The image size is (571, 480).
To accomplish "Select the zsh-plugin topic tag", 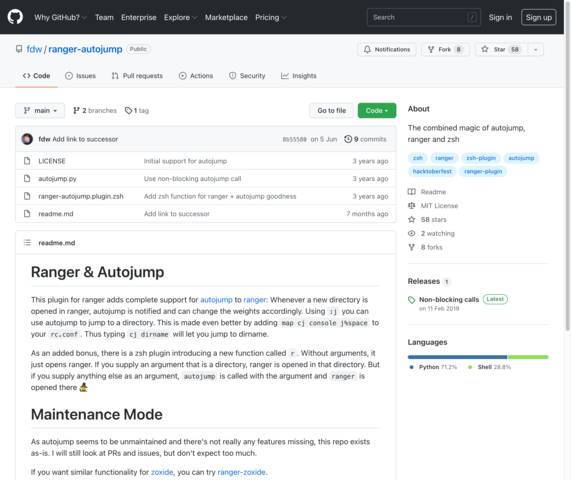I will 481,158.
